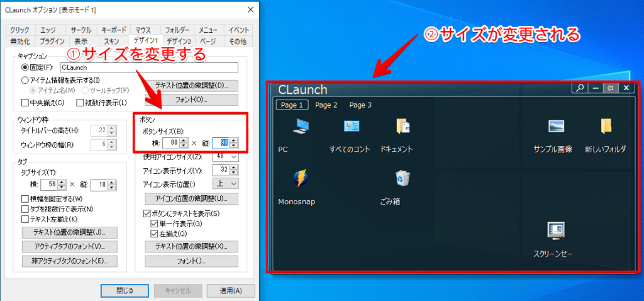Switch to the フォルダー tab
Image resolution: width=644 pixels, height=301 pixels.
(x=177, y=30)
